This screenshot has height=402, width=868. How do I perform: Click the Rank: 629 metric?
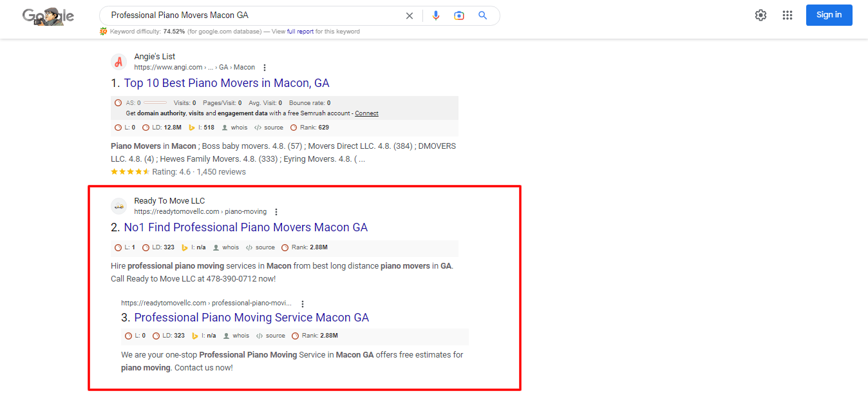pos(310,128)
